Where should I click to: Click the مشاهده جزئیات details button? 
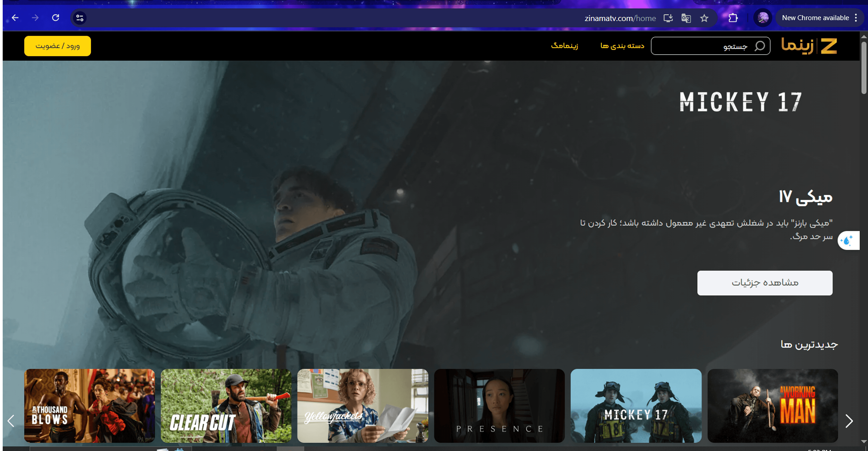(765, 283)
